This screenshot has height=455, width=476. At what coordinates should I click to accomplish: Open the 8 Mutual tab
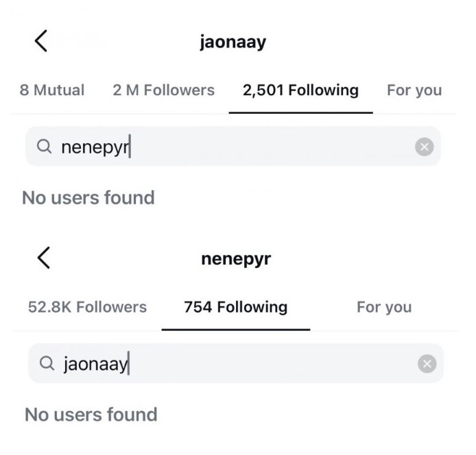pos(52,90)
